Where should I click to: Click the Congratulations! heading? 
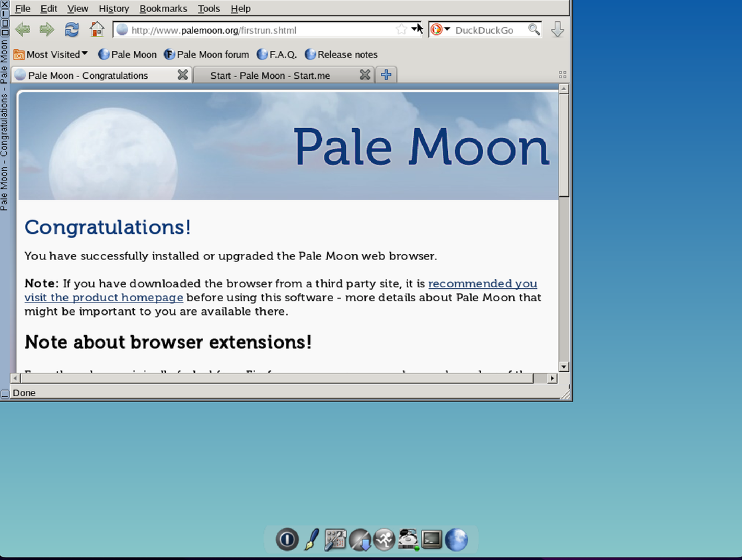point(108,227)
